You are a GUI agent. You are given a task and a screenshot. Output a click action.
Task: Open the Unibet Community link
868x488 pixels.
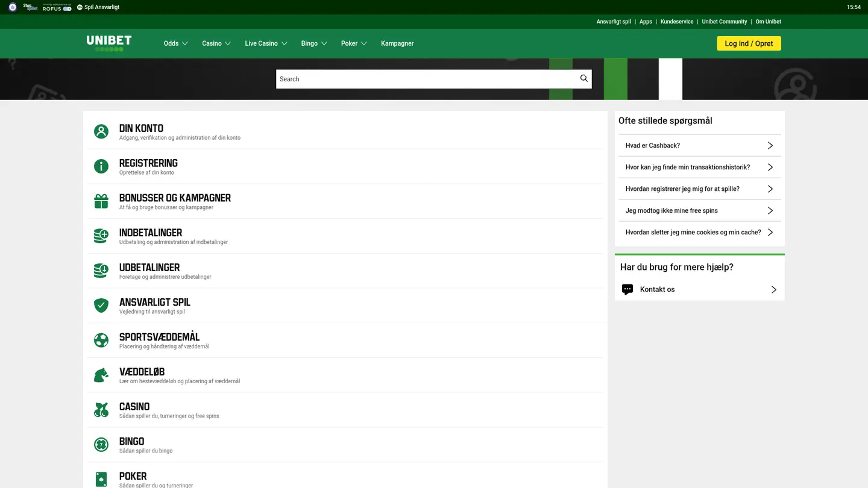[x=725, y=22]
